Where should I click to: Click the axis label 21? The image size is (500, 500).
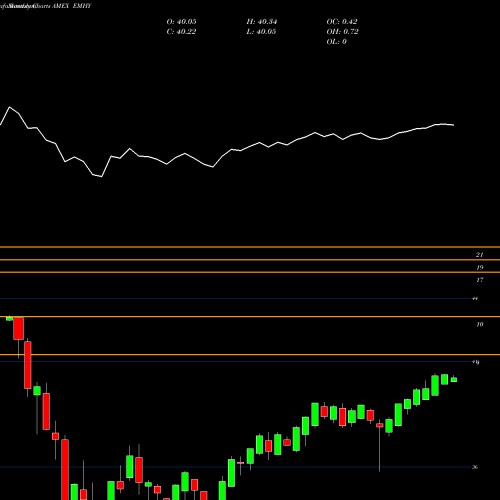tap(479, 255)
